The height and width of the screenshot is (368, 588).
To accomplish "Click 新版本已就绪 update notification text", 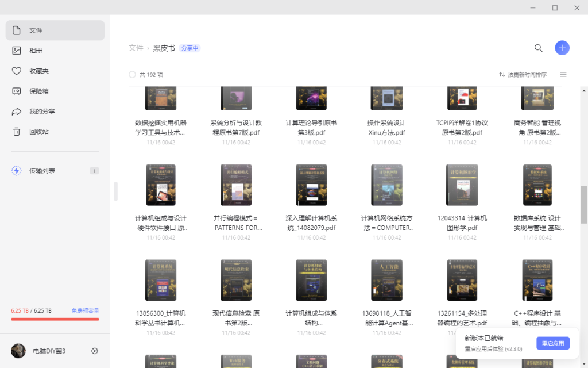I will 483,338.
